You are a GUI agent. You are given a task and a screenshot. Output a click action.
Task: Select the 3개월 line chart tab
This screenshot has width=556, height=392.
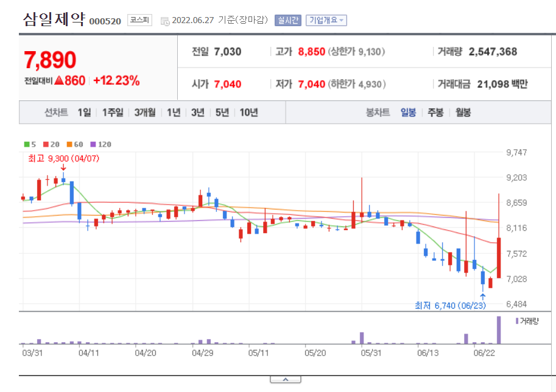(145, 113)
